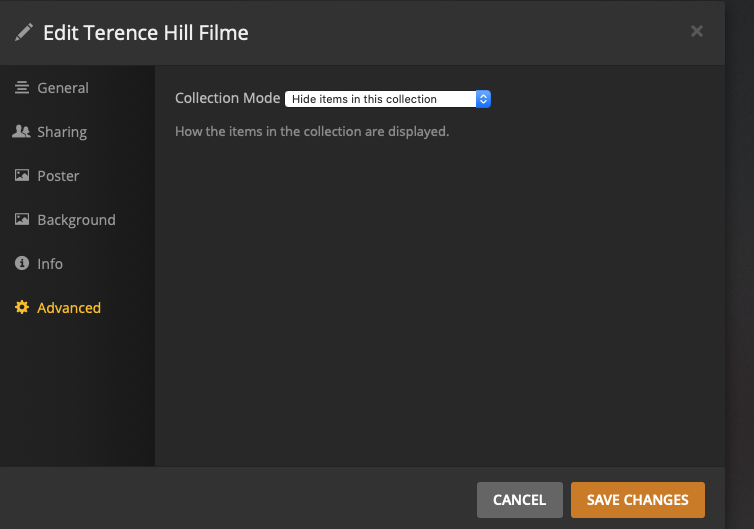754x529 pixels.
Task: Click the Info circle icon
Action: (22, 264)
